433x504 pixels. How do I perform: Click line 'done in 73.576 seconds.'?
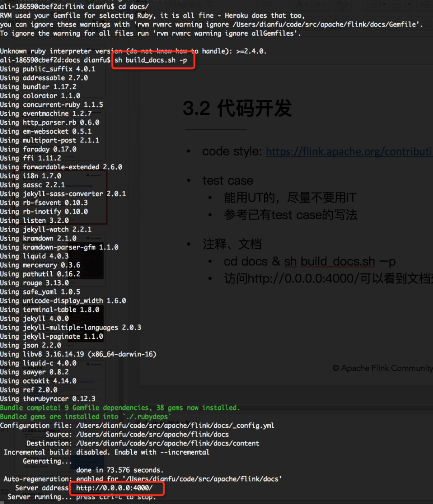[x=120, y=470]
